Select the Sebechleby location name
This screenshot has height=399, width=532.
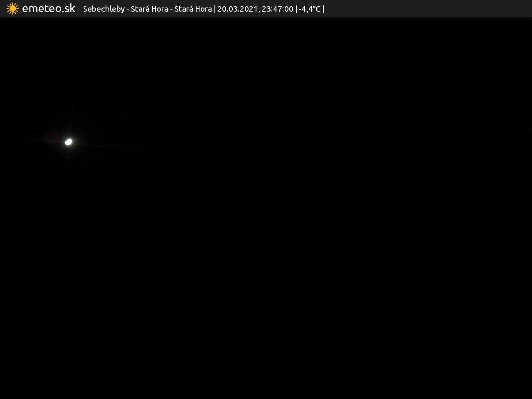(x=103, y=9)
